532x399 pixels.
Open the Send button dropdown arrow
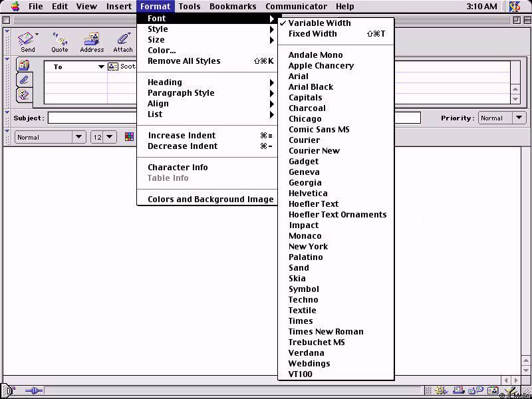point(37,35)
